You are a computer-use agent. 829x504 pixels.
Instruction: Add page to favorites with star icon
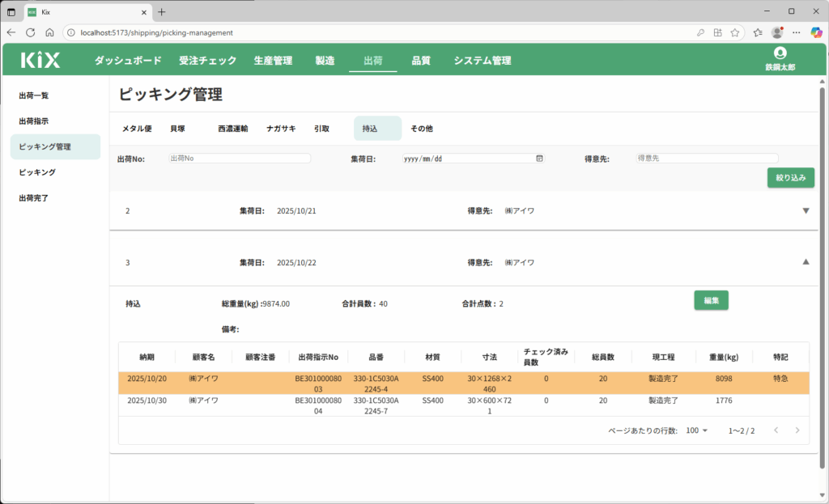tap(734, 32)
